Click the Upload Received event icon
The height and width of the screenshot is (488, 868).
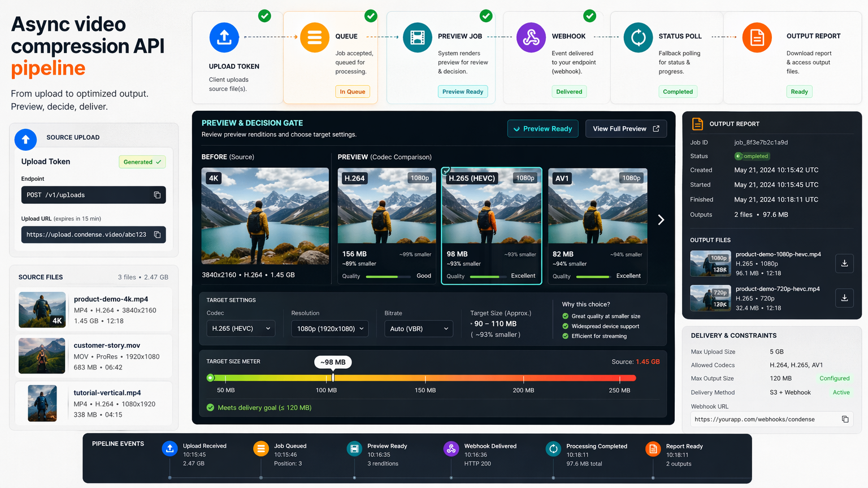click(x=170, y=448)
